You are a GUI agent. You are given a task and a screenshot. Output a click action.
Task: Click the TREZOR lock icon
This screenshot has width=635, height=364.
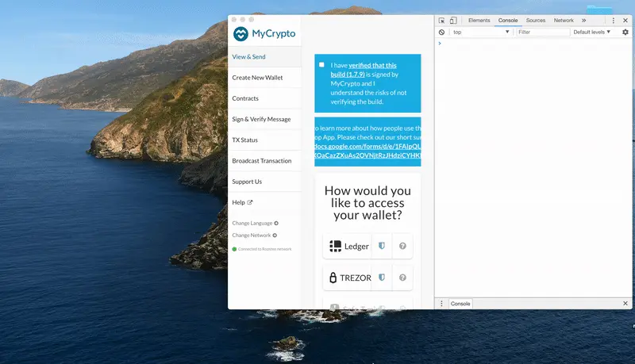tap(333, 278)
